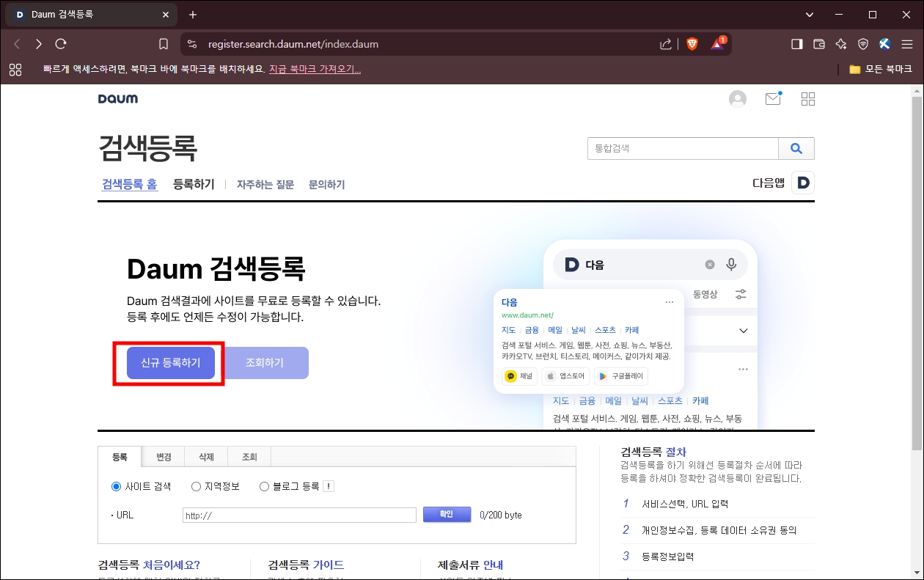Click 지금 북마크 가져오기 link
This screenshot has width=924, height=580.
pyautogui.click(x=315, y=70)
